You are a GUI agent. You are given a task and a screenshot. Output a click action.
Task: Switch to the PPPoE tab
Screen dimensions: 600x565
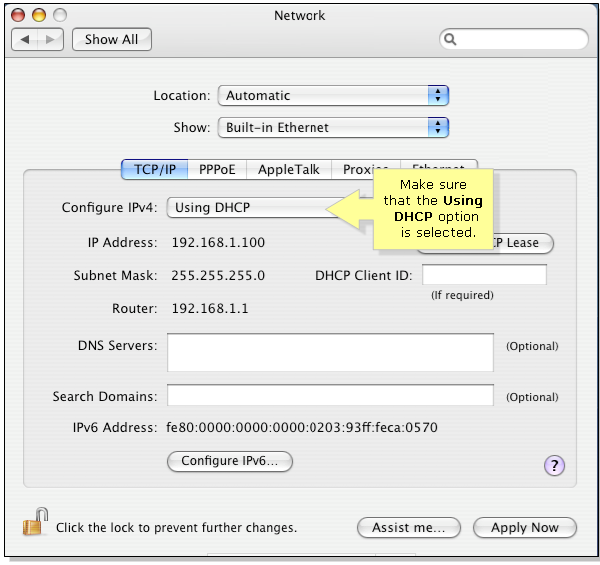[217, 169]
